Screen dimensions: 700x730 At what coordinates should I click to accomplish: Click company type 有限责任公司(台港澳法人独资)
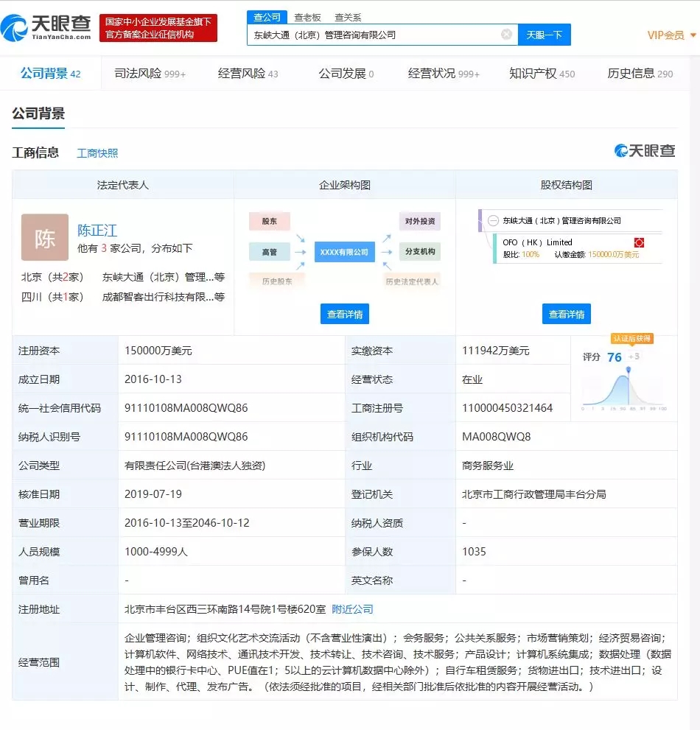coord(195,466)
